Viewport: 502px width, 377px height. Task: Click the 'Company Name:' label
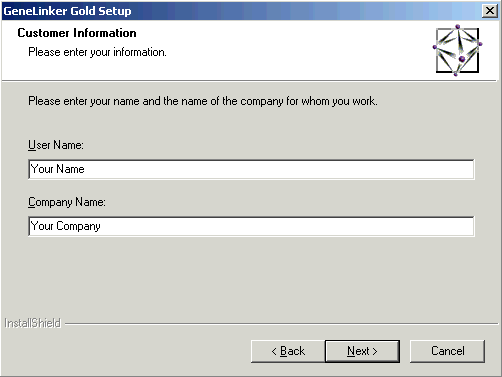click(x=67, y=202)
